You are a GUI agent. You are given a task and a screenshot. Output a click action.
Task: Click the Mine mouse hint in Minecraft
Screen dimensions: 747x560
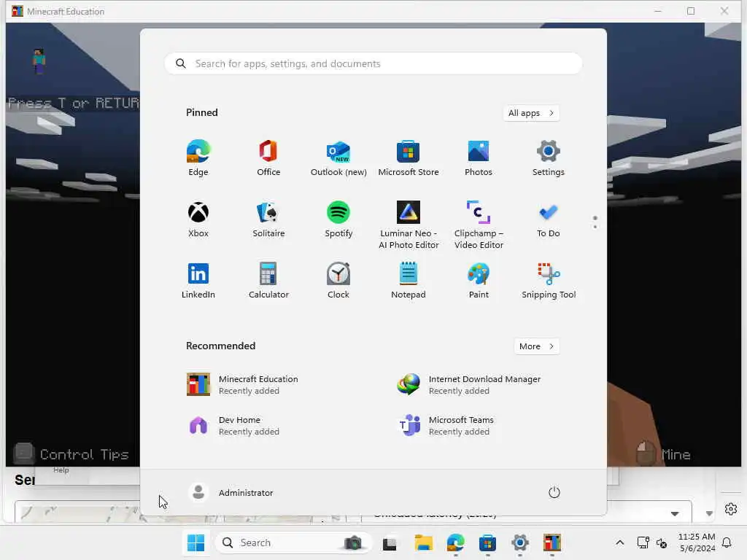tap(664, 454)
